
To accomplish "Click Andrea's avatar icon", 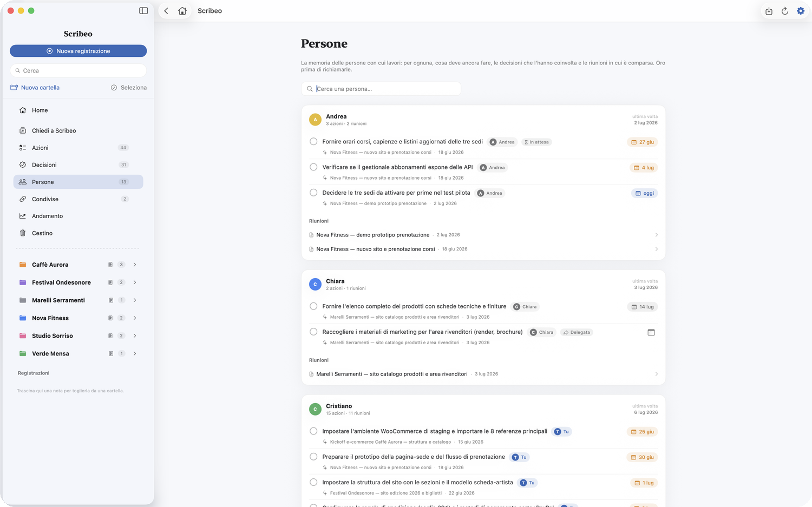I will 315,120.
